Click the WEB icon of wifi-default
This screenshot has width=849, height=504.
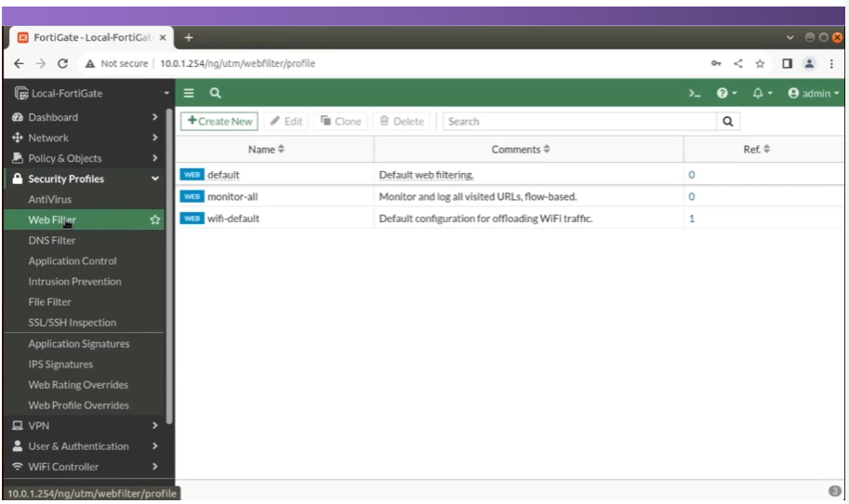[x=192, y=219]
